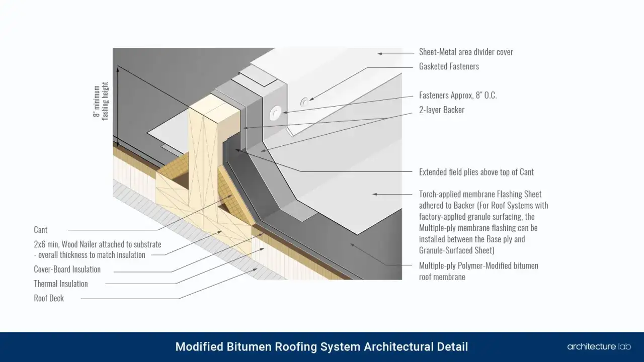Click the 'Cover-Board Insulation' label
644x362 pixels.
(67, 269)
